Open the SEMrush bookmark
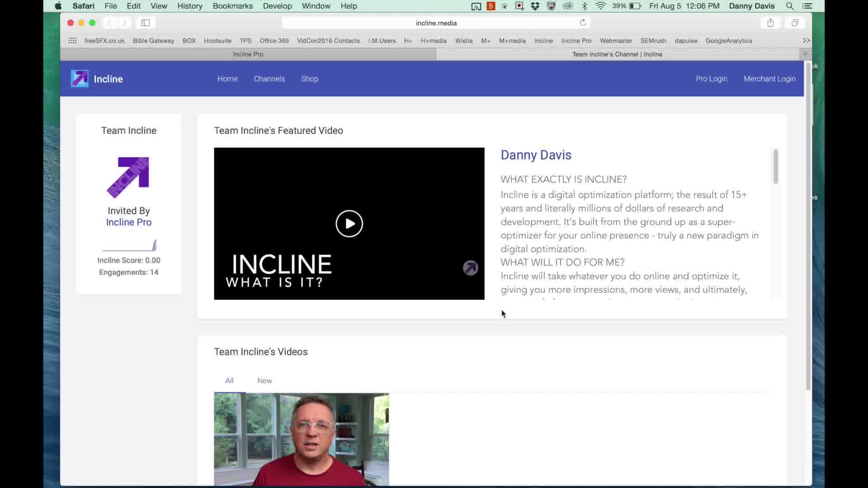Screen dimensions: 868x488 click(653, 41)
